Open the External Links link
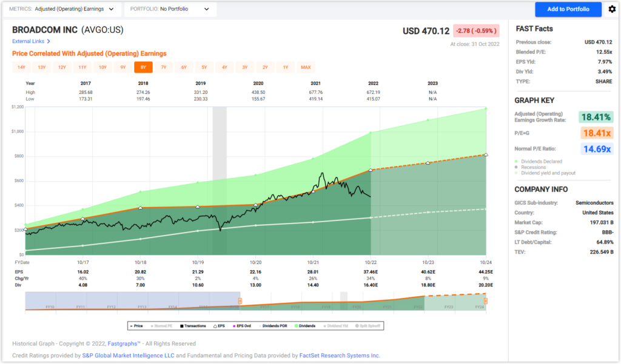Viewport: 621px width, 364px height. coord(28,41)
